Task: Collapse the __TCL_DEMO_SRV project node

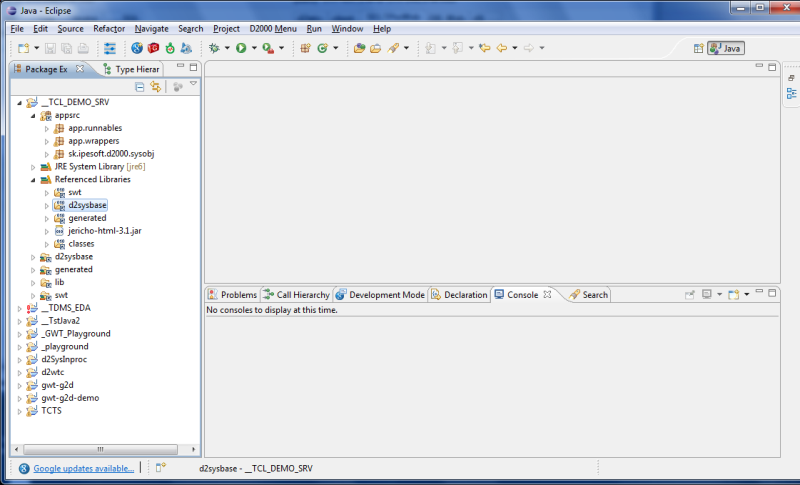Action: [19, 103]
